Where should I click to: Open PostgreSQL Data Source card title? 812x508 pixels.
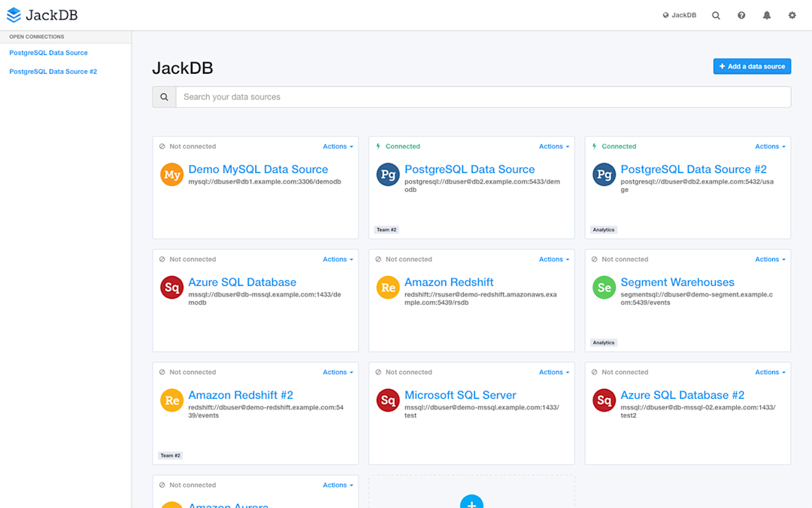(469, 169)
